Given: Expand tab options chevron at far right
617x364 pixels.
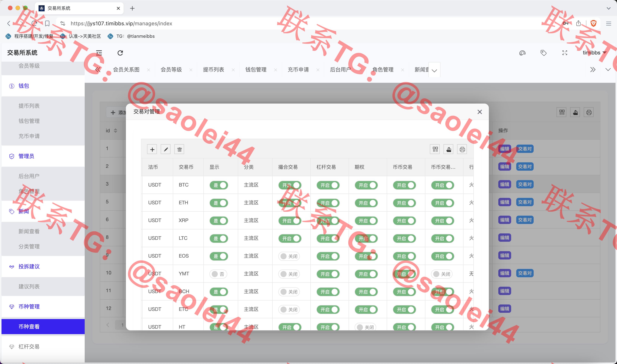Looking at the screenshot, I should [608, 70].
